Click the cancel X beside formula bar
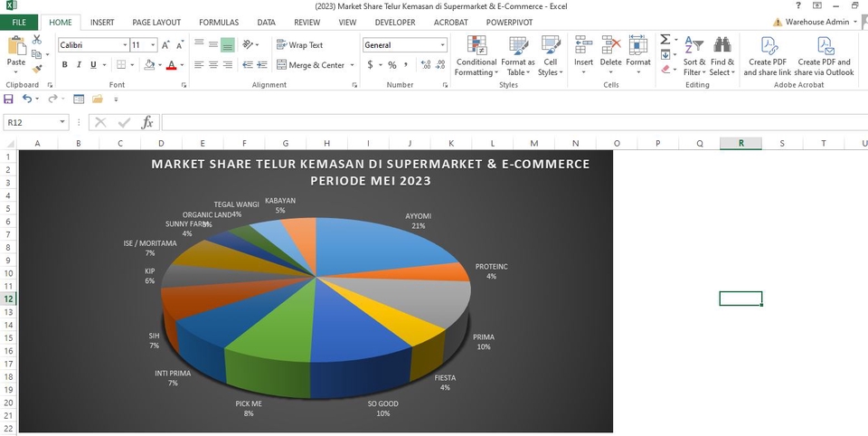868x436 pixels. 100,122
